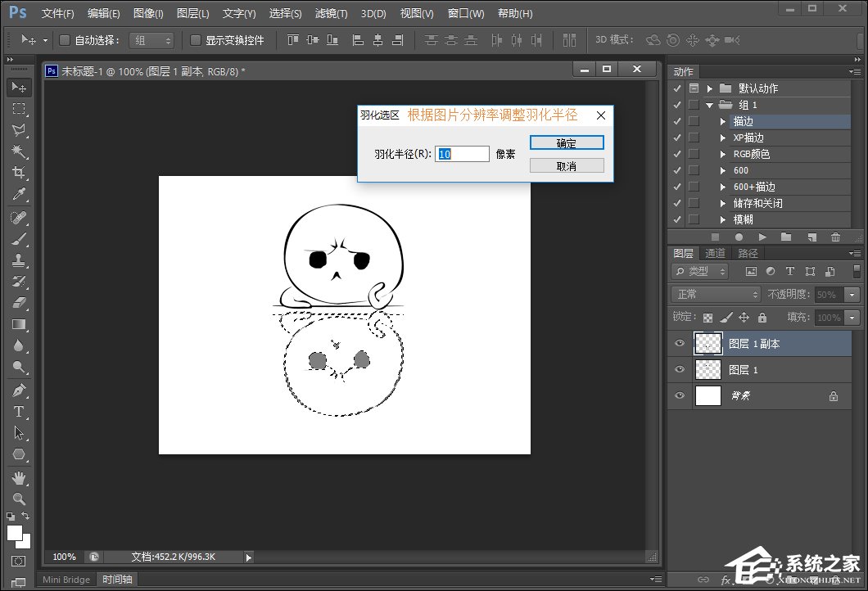Click the foreground color swatch

click(15, 533)
